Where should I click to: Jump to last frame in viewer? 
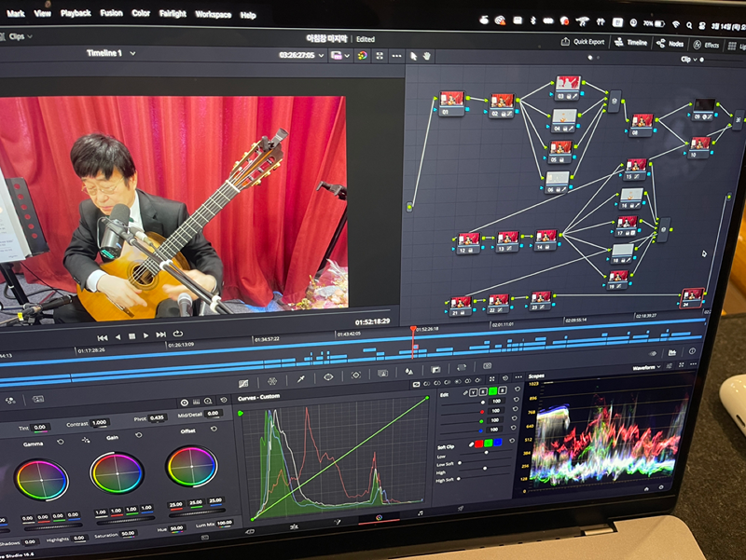tap(161, 335)
